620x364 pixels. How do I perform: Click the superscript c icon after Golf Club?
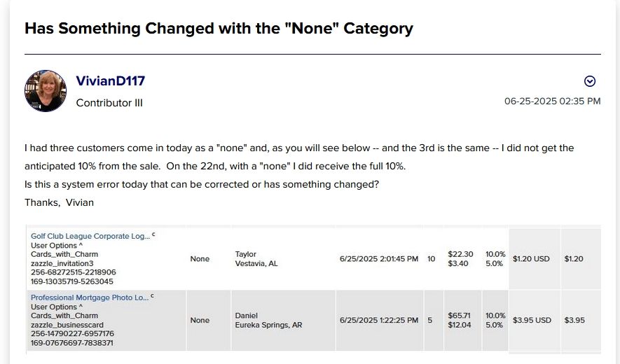point(153,234)
